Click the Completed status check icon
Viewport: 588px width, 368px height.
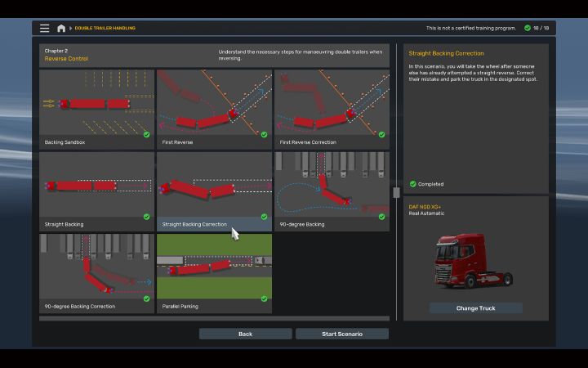click(x=413, y=184)
